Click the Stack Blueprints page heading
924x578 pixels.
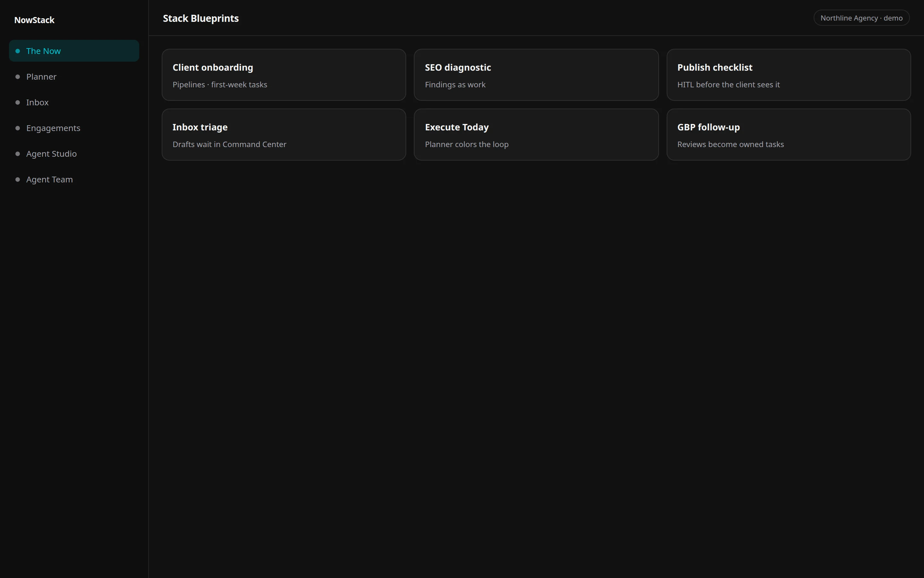pos(201,18)
